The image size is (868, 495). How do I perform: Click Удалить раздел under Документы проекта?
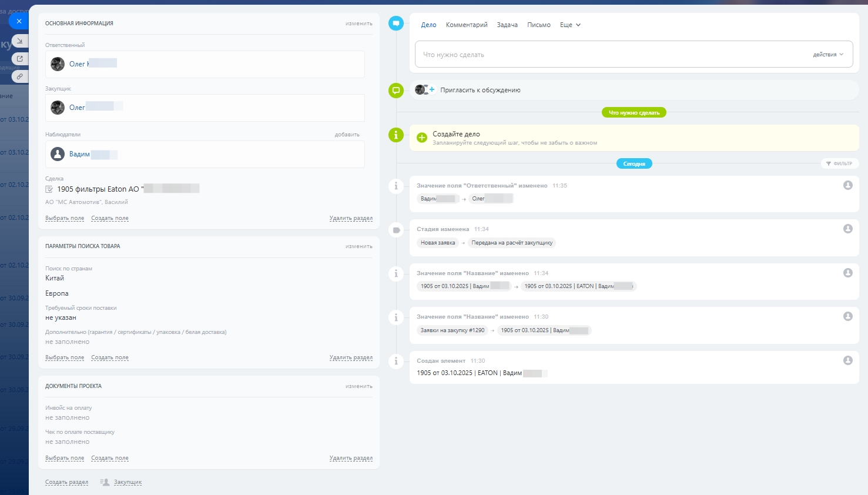351,458
